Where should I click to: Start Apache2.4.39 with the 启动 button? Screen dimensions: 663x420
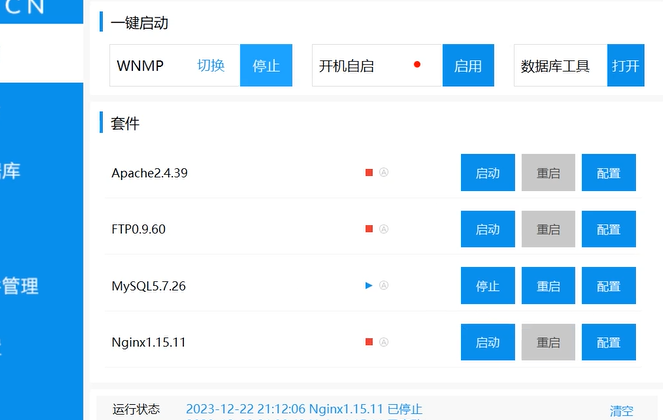point(487,173)
